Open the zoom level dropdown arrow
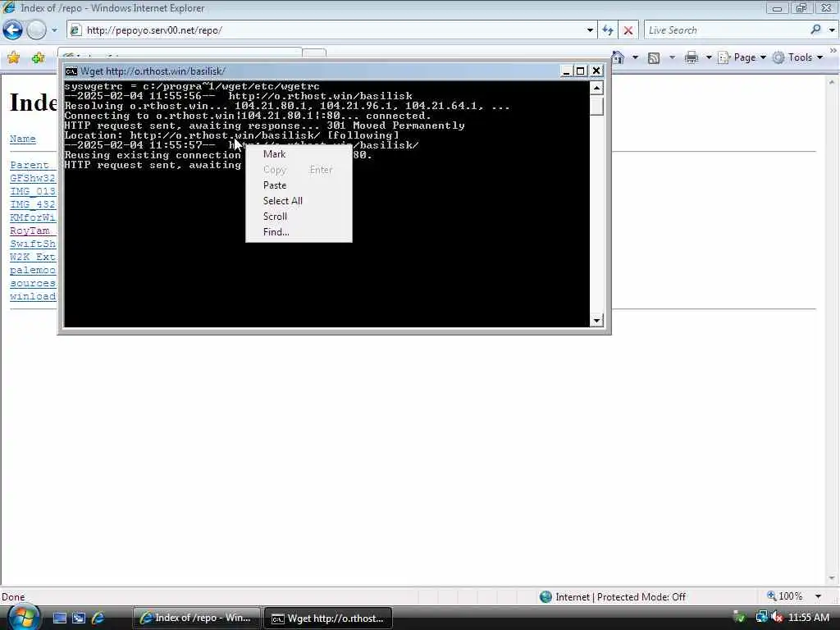This screenshot has height=630, width=840. pyautogui.click(x=818, y=596)
